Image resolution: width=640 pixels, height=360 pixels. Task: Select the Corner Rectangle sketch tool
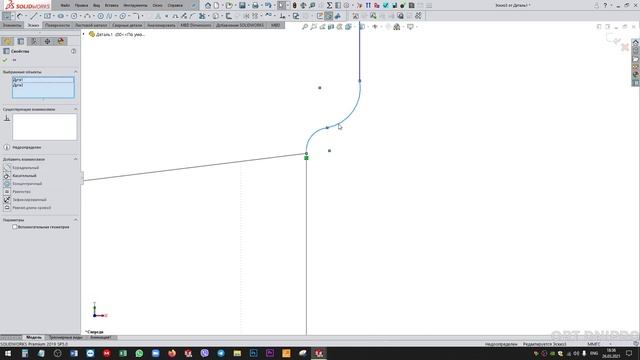point(47,16)
